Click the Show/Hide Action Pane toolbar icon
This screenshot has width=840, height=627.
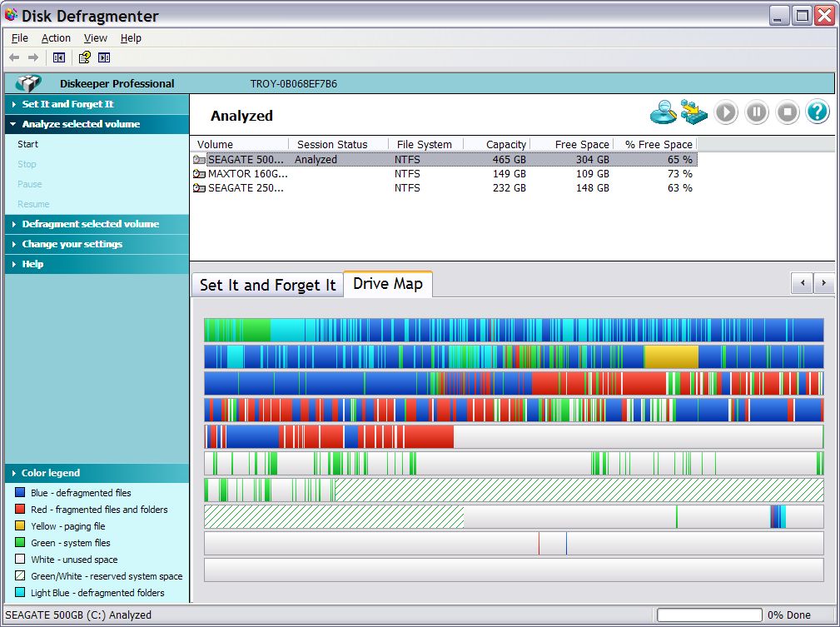[104, 57]
